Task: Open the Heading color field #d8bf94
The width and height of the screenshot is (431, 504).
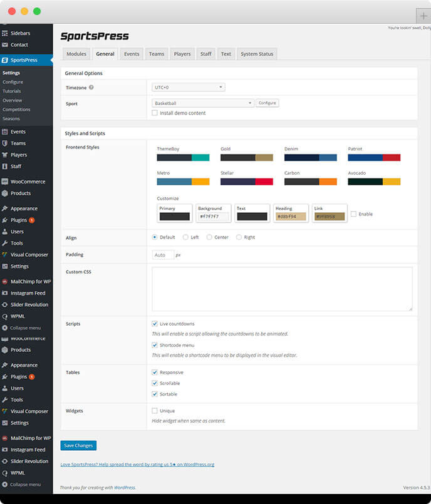Action: (x=291, y=217)
